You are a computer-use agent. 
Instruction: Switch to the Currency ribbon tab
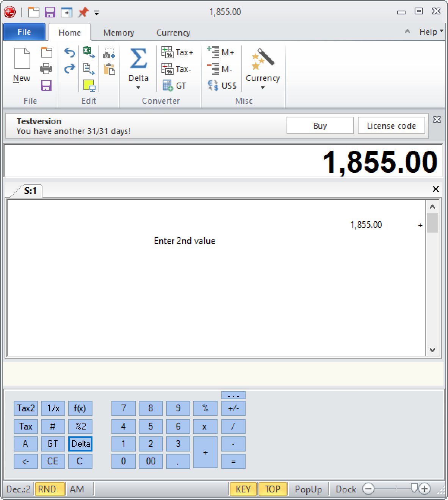(x=173, y=33)
